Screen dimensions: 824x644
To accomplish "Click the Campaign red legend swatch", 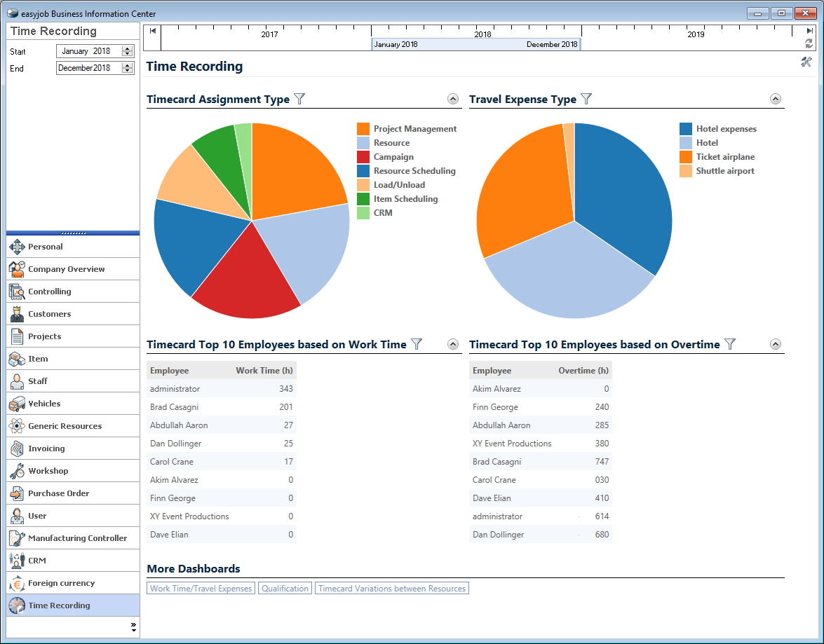I will pyautogui.click(x=363, y=157).
